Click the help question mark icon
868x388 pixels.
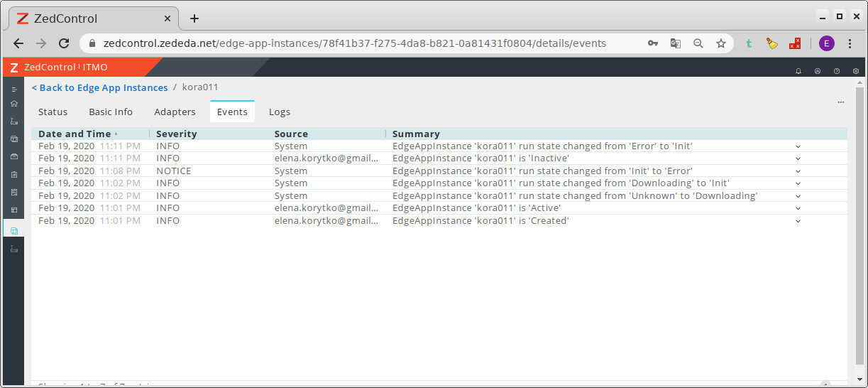pos(837,71)
